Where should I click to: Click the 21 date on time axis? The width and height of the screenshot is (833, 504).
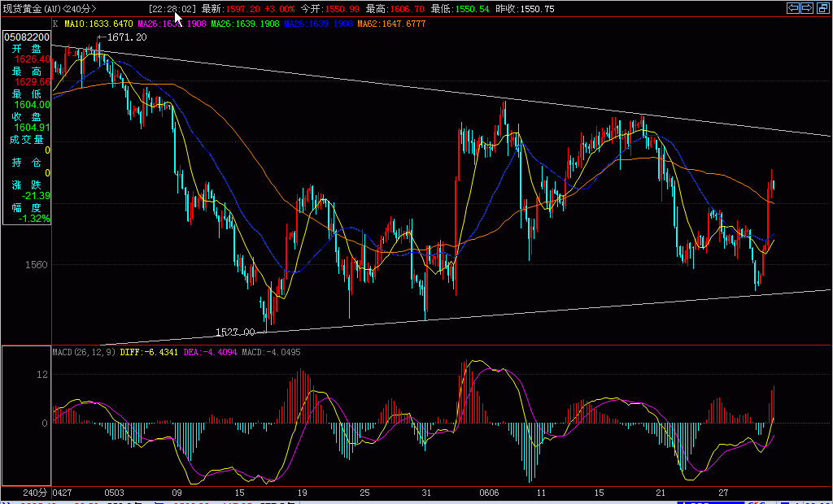pos(661,492)
